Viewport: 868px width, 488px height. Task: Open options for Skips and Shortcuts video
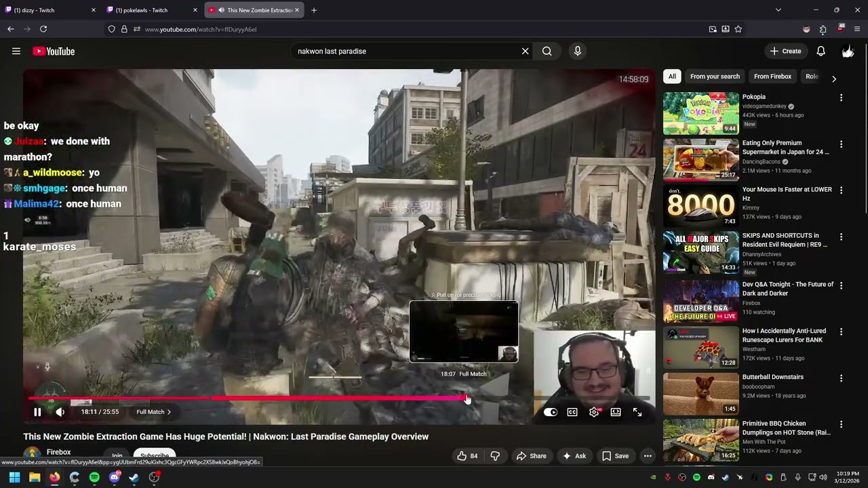[x=841, y=237]
